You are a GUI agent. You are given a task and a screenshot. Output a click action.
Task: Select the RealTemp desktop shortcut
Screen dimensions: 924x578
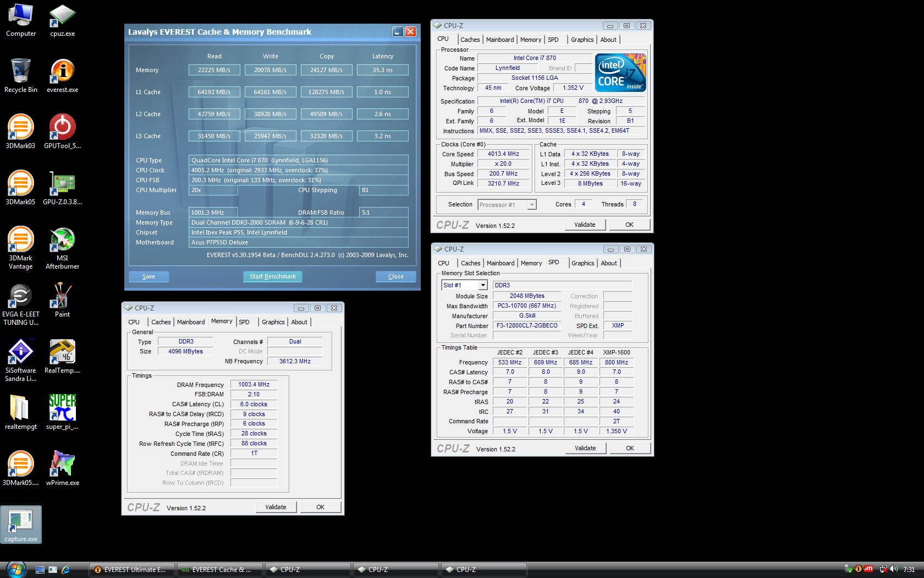[x=63, y=357]
